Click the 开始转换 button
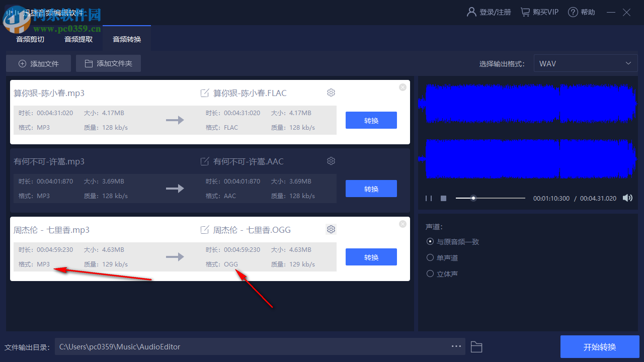The height and width of the screenshot is (362, 644). tap(600, 346)
